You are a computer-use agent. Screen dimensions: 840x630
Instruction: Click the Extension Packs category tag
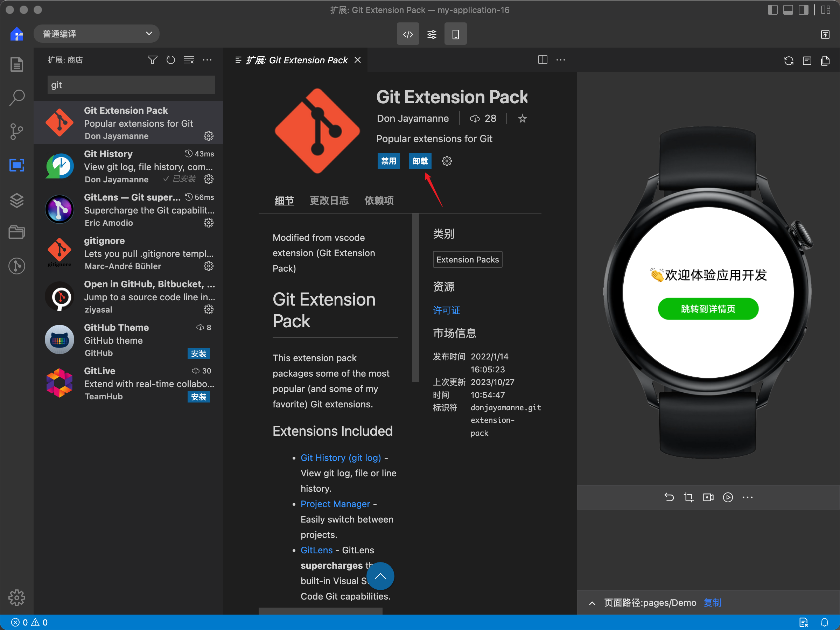point(468,259)
